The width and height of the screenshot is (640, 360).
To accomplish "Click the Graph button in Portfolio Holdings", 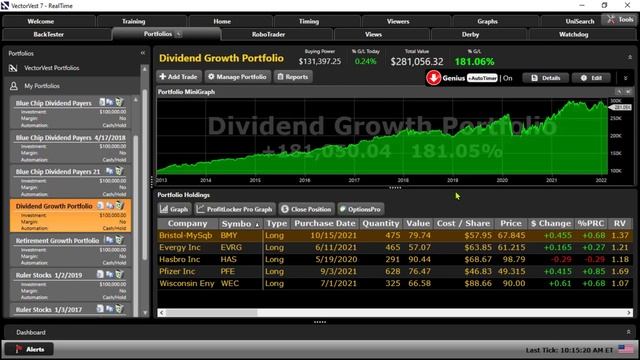I will tap(174, 209).
